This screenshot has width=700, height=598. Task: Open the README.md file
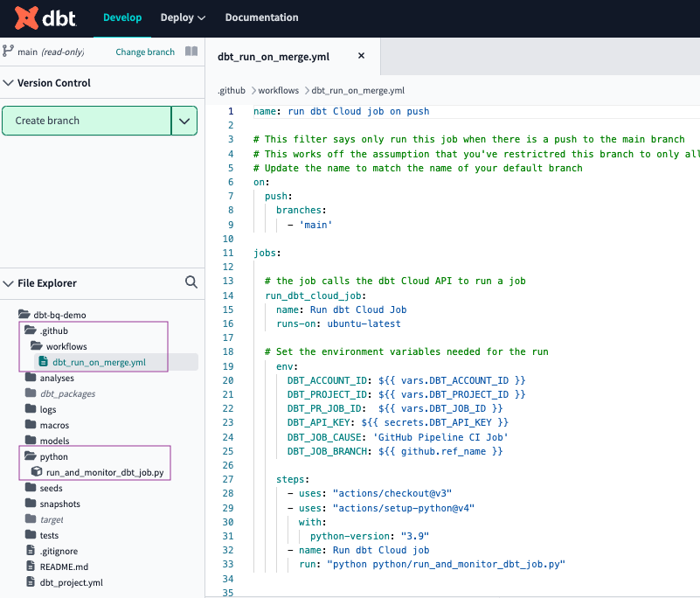(57, 567)
